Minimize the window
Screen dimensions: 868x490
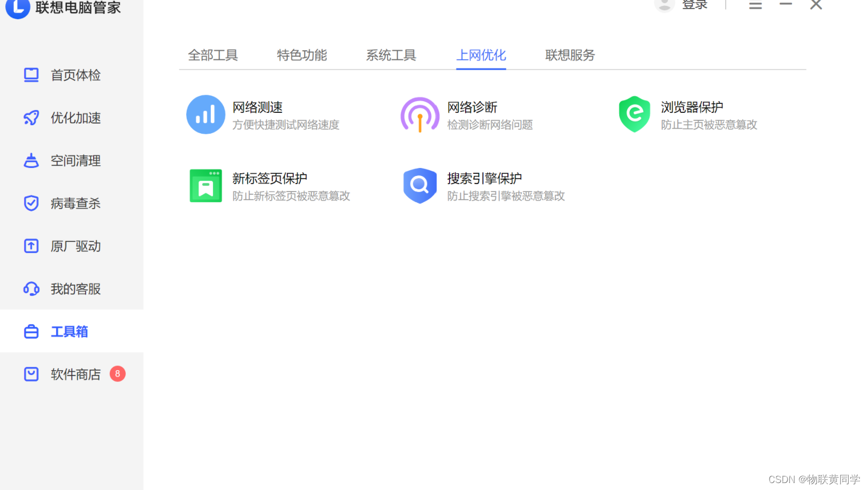click(786, 4)
